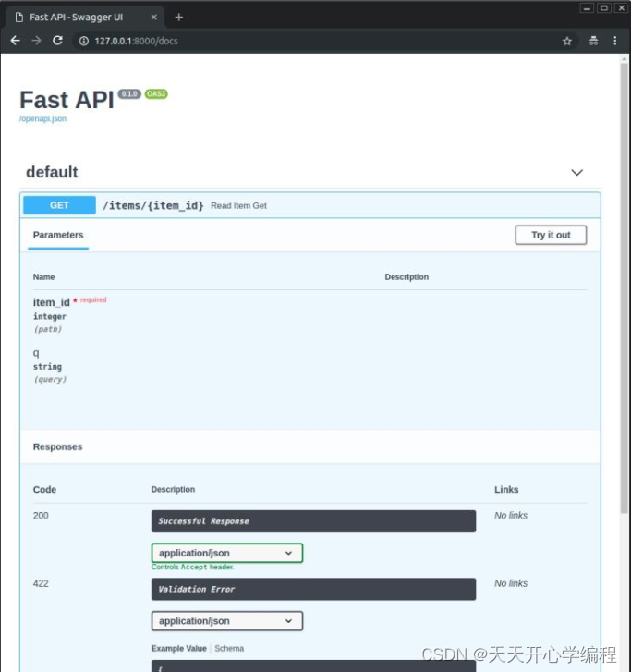Bookmark this page with the star icon
The image size is (631, 672).
(x=567, y=41)
